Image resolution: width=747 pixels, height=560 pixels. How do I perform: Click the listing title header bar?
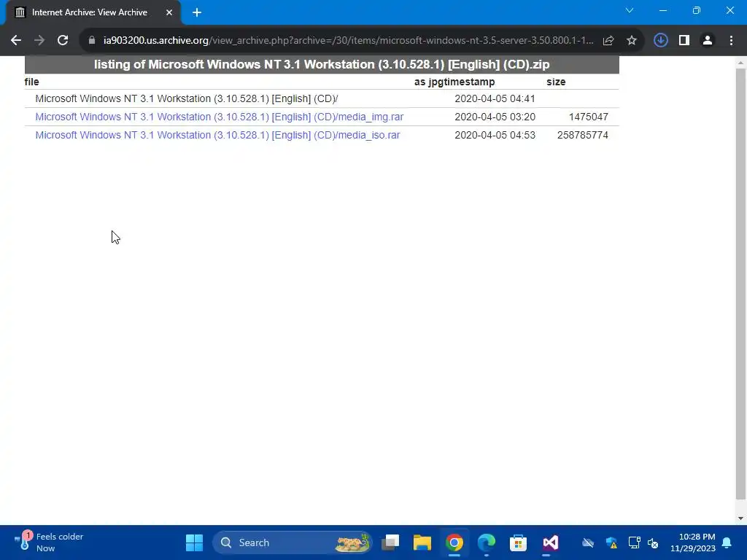(322, 64)
